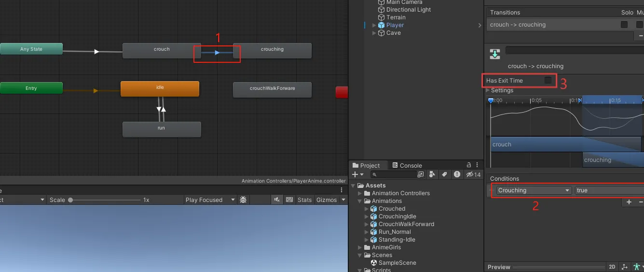Open the Project create plus dropdown
The width and height of the screenshot is (644, 272).
(357, 174)
